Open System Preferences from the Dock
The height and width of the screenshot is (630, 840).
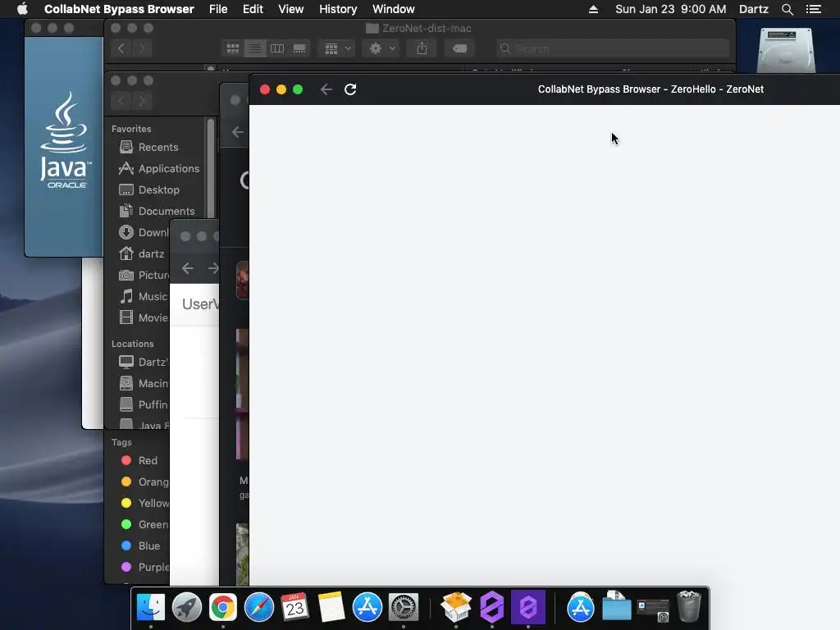click(404, 608)
